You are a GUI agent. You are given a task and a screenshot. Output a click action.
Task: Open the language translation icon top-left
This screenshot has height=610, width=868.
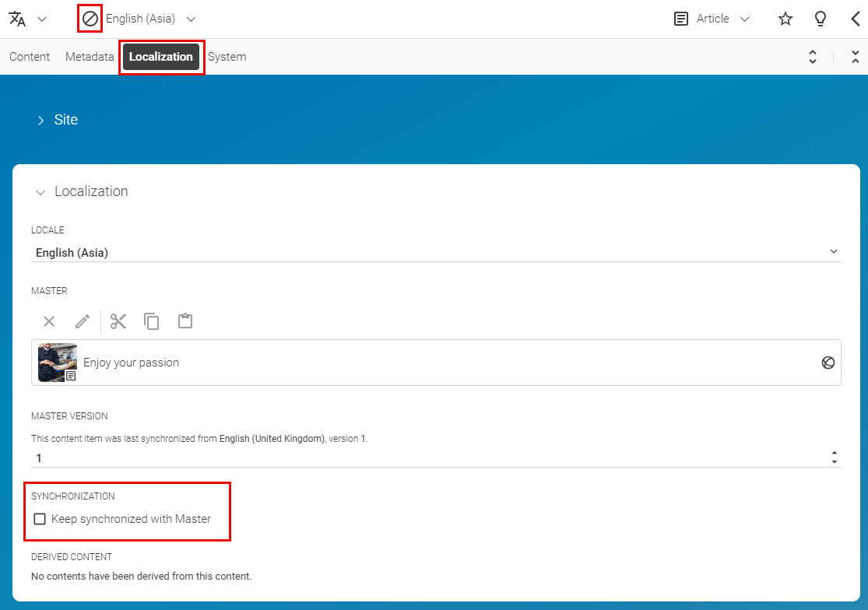17,18
